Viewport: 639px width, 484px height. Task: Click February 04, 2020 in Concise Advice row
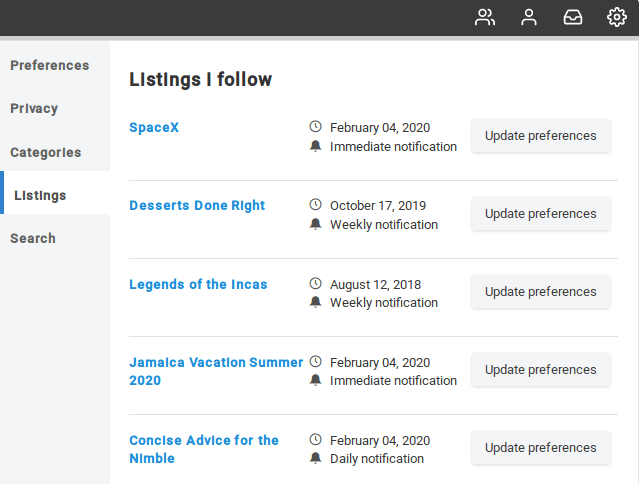pyautogui.click(x=380, y=440)
